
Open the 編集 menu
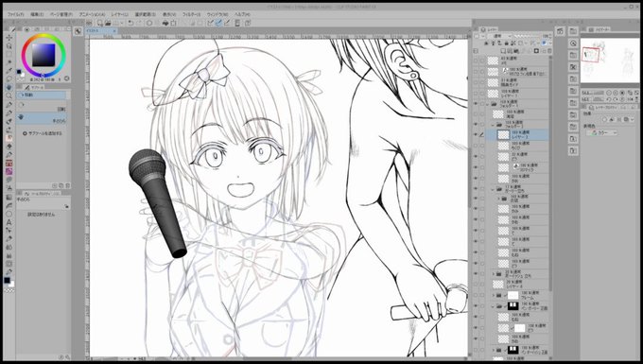tap(37, 14)
